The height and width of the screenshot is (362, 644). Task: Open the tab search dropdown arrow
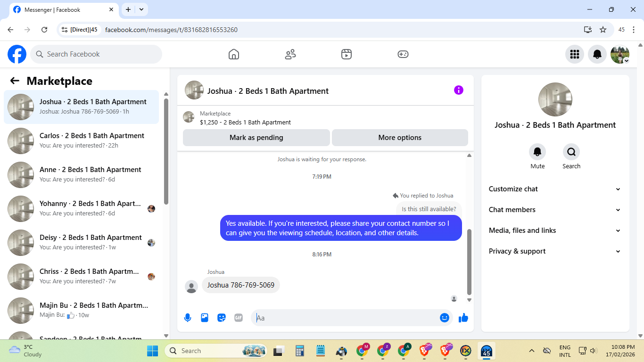141,9
